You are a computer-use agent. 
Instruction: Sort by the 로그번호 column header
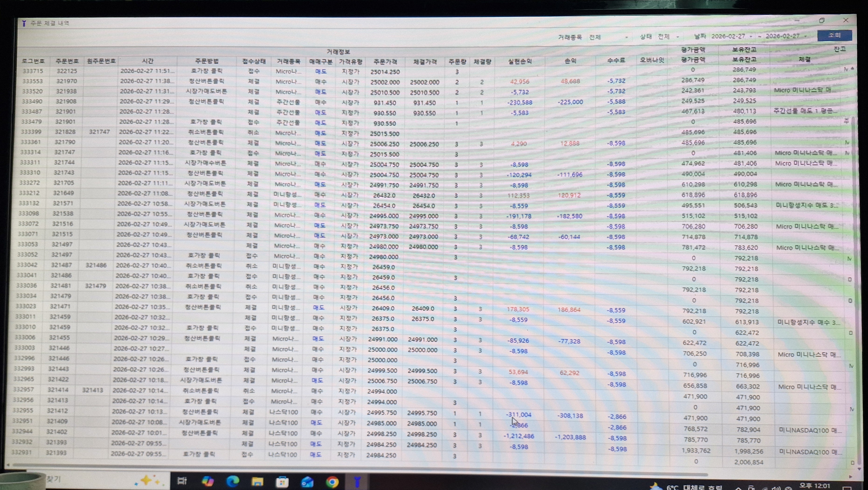pyautogui.click(x=33, y=61)
